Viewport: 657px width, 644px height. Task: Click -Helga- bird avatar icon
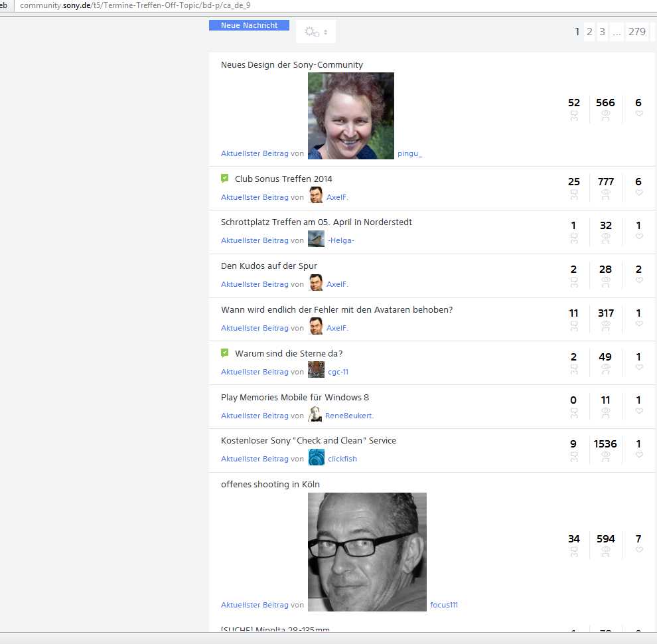[316, 239]
